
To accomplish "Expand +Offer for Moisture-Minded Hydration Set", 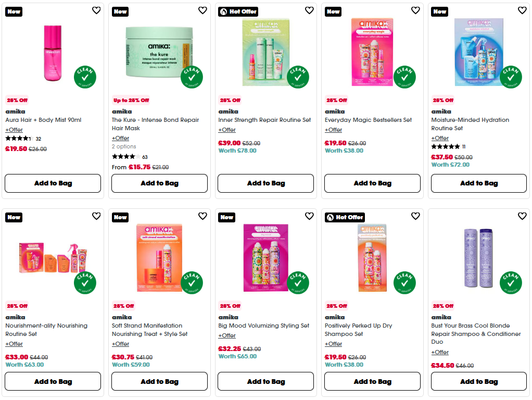I will pyautogui.click(x=440, y=138).
